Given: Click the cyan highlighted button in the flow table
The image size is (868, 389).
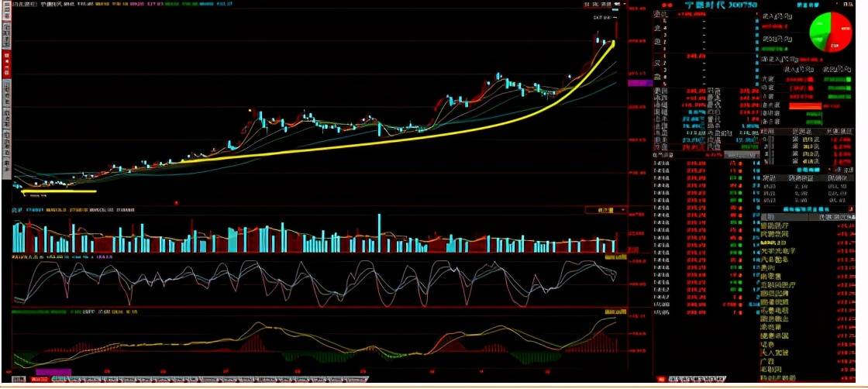Looking at the screenshot, I should tap(808, 169).
